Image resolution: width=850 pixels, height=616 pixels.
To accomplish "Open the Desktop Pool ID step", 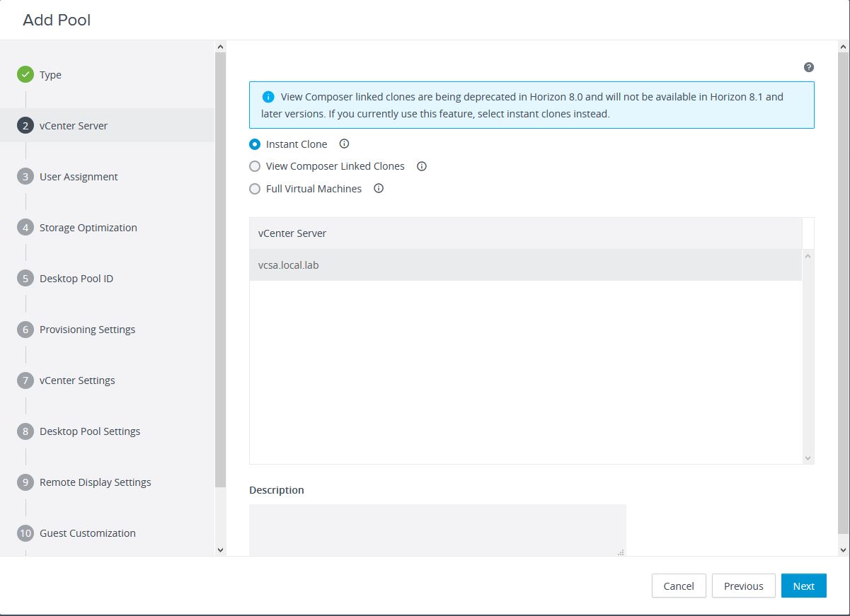I will point(76,279).
